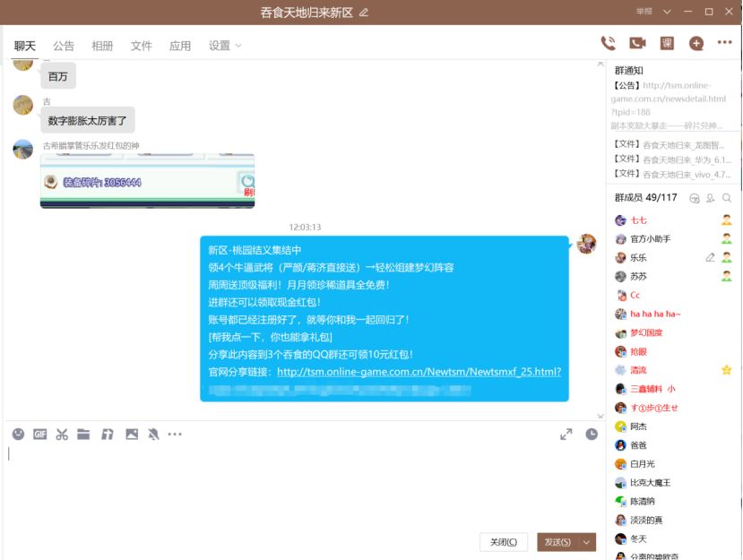Edit the group name with the pencil icon

coord(364,13)
